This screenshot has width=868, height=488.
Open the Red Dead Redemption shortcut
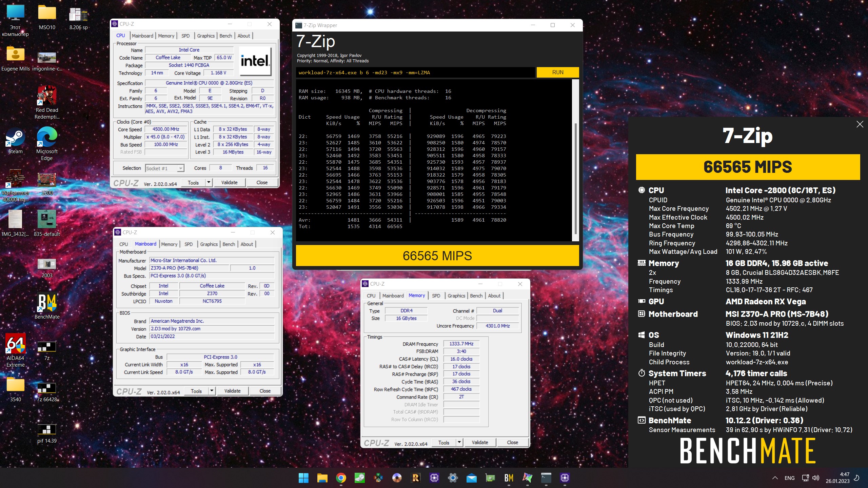(47, 102)
